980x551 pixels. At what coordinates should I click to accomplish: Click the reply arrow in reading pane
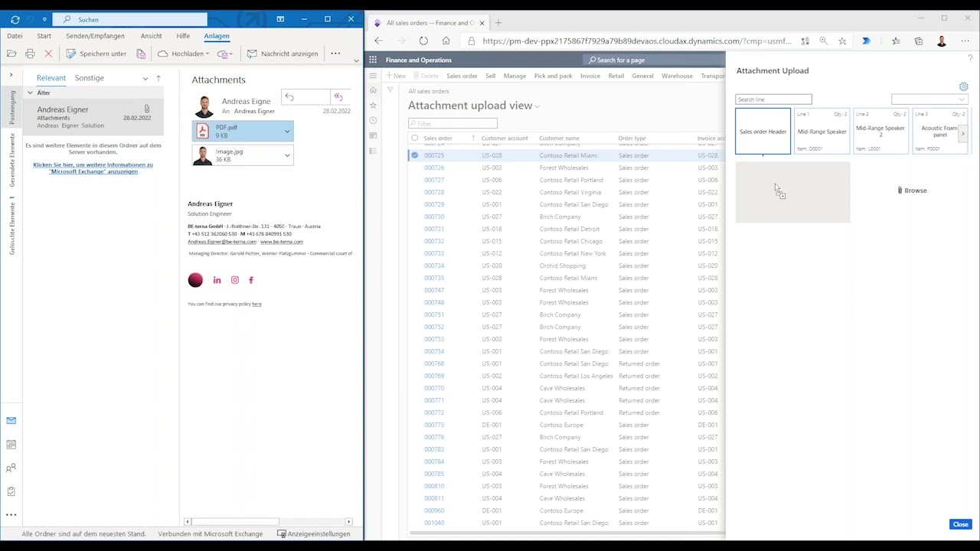pos(289,97)
